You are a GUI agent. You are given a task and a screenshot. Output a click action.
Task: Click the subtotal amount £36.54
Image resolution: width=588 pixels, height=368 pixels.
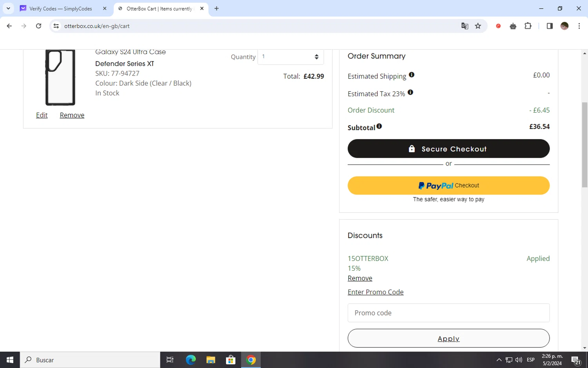click(539, 126)
